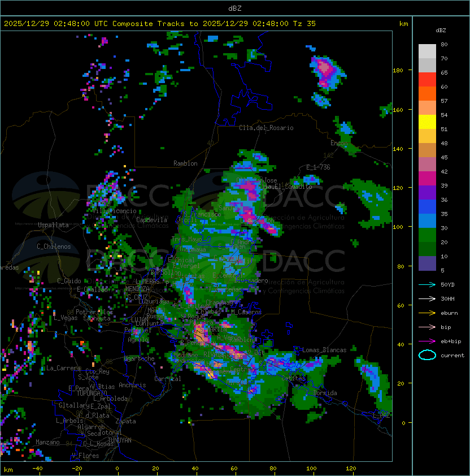This screenshot has width=470, height=476.
Task: Click the white 30HM arrow legend icon
Action: [427, 298]
